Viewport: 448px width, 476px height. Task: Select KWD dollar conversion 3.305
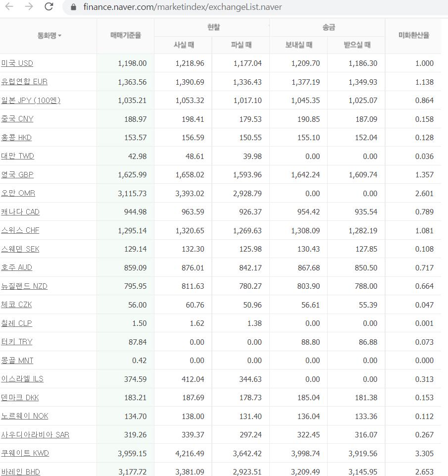coord(424,454)
